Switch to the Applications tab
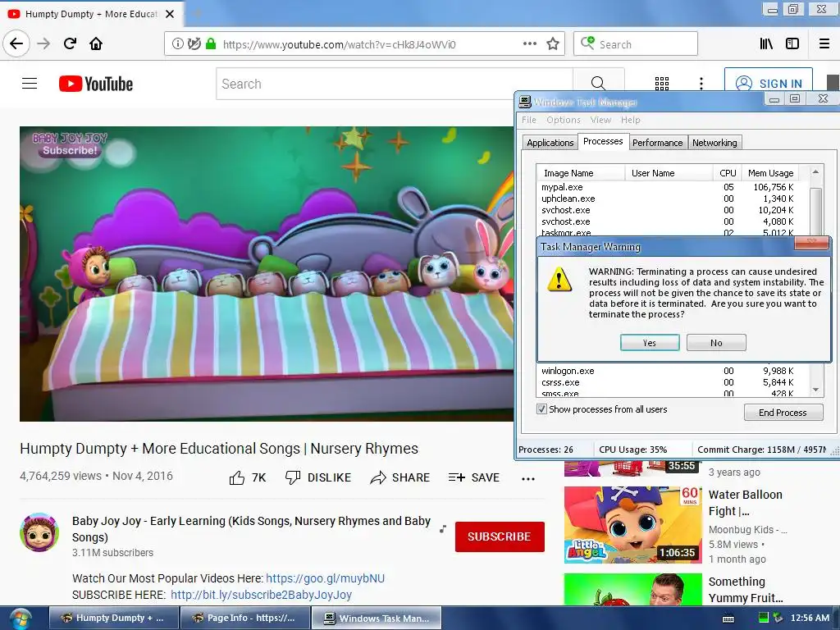The height and width of the screenshot is (630, 840). [x=550, y=143]
